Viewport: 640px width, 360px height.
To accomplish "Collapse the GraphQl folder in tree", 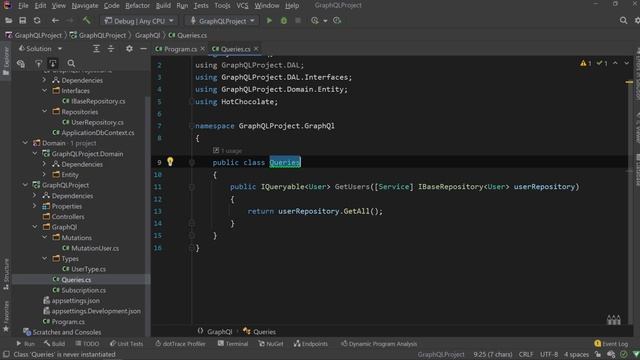I will [35, 227].
